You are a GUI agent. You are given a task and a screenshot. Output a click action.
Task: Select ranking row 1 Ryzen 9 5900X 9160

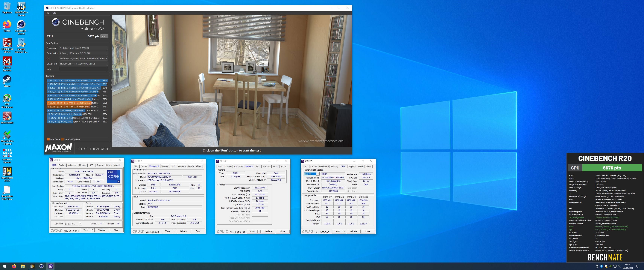coord(78,80)
